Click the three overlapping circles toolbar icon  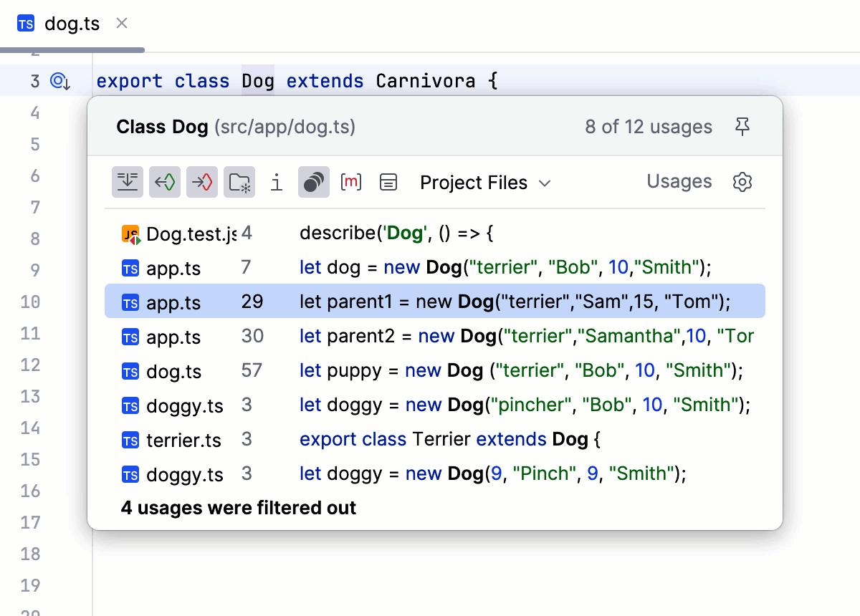(314, 183)
